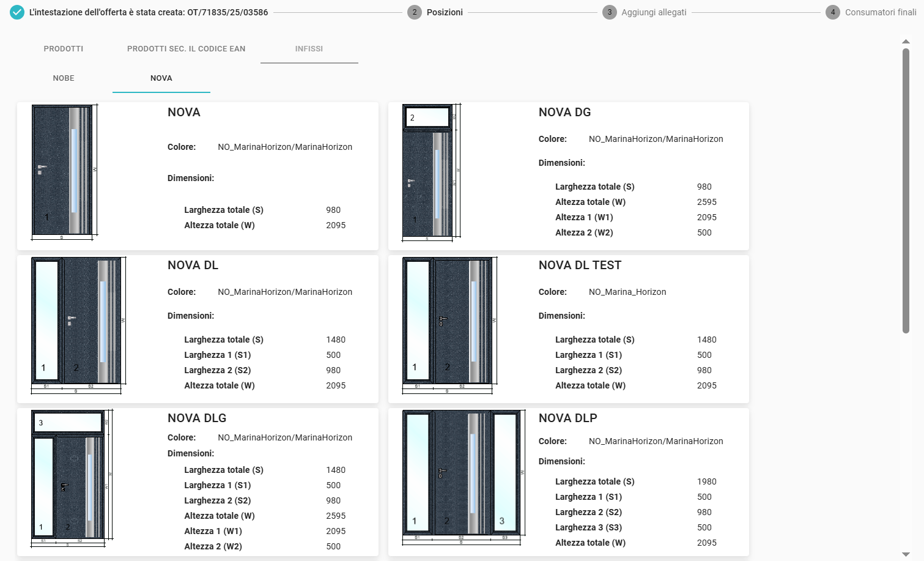Open the PRODOTTI tab
The width and height of the screenshot is (924, 561).
pos(64,49)
